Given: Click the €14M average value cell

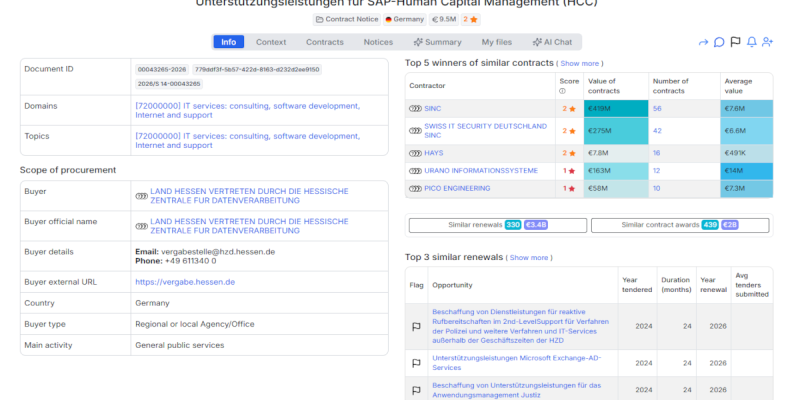Looking at the screenshot, I should pyautogui.click(x=746, y=171).
